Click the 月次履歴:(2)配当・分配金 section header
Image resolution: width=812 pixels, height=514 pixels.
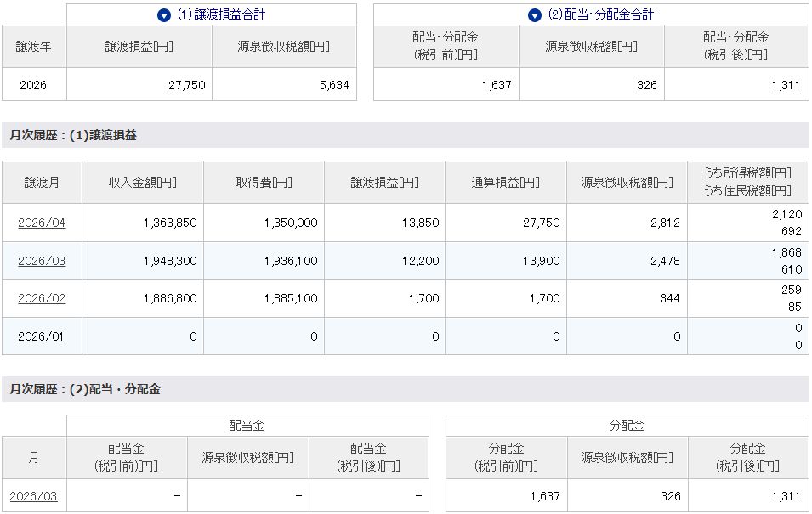85,390
